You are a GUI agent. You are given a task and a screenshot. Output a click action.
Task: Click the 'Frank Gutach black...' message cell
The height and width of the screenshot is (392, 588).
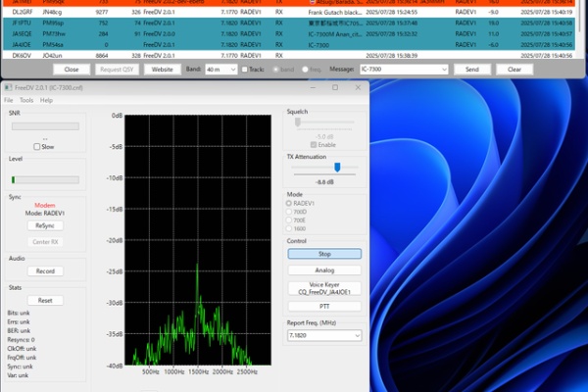click(335, 12)
